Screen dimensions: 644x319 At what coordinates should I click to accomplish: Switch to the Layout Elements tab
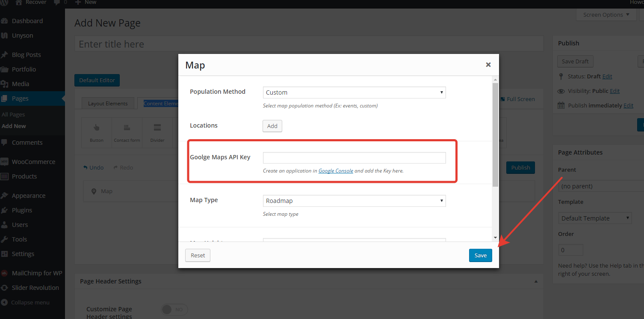pyautogui.click(x=108, y=103)
